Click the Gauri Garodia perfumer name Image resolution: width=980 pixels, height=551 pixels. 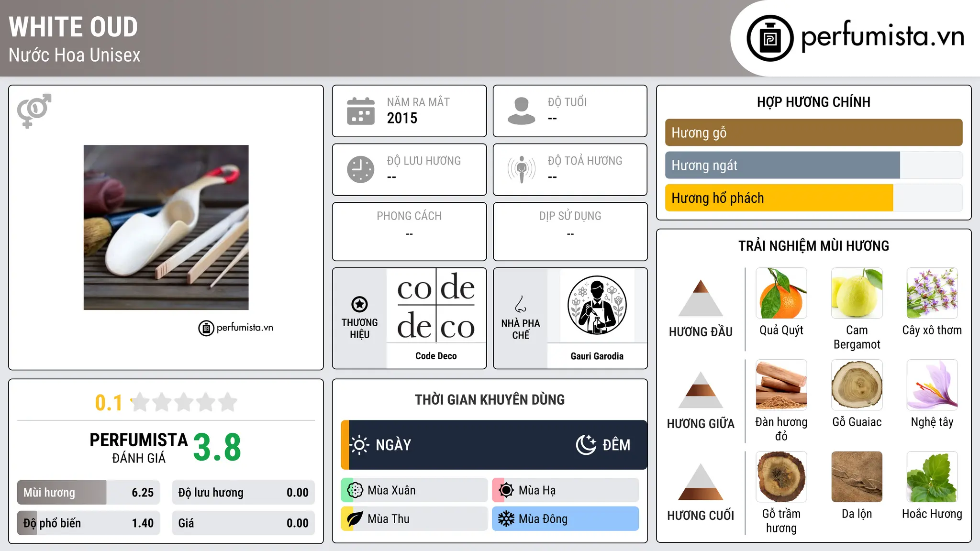click(597, 356)
